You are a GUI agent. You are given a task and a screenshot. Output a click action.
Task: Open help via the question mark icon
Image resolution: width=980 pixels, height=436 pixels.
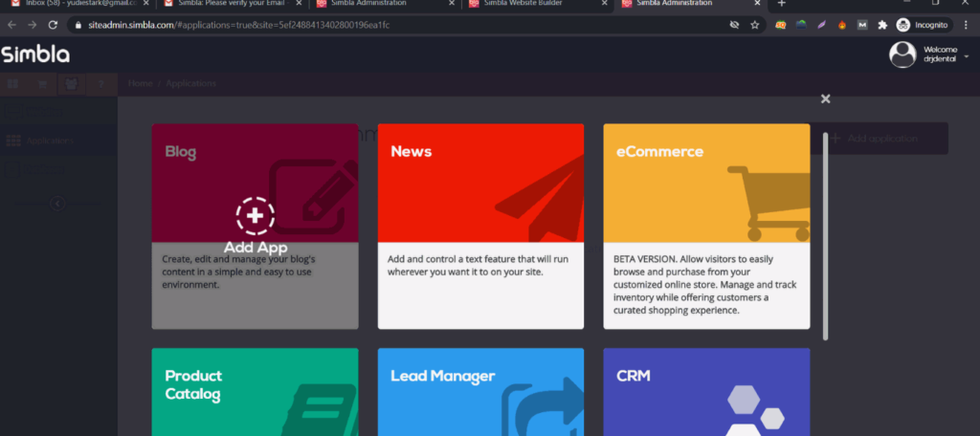coord(101,84)
